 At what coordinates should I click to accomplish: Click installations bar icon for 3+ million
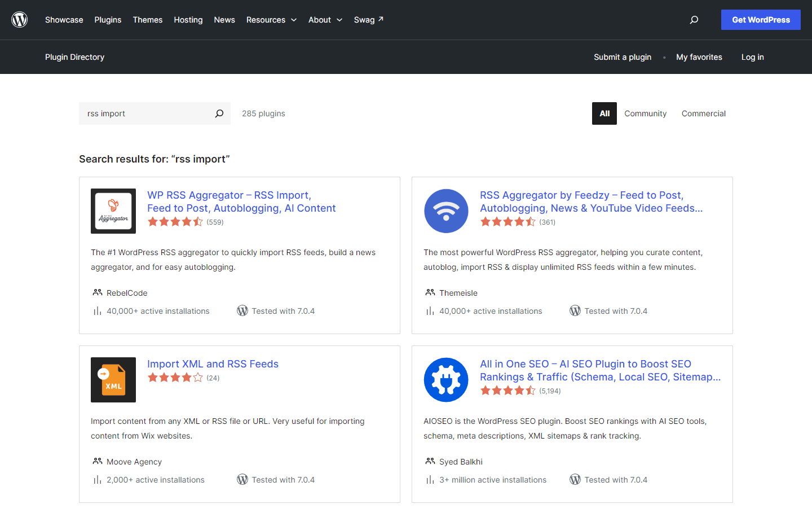pyautogui.click(x=430, y=480)
